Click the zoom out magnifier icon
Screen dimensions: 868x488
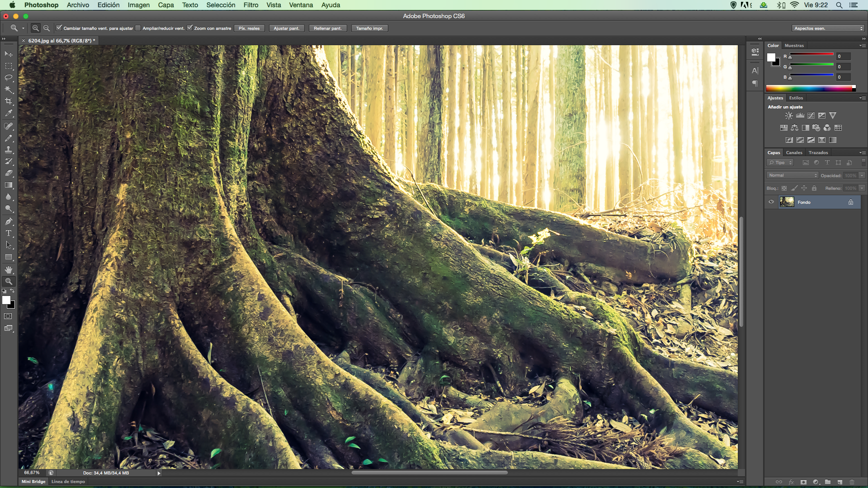(x=47, y=28)
